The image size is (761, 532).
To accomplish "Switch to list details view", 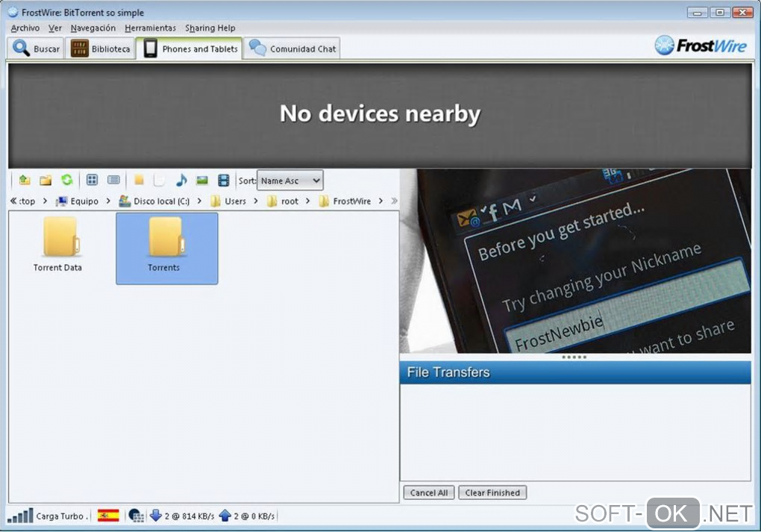I will (113, 180).
